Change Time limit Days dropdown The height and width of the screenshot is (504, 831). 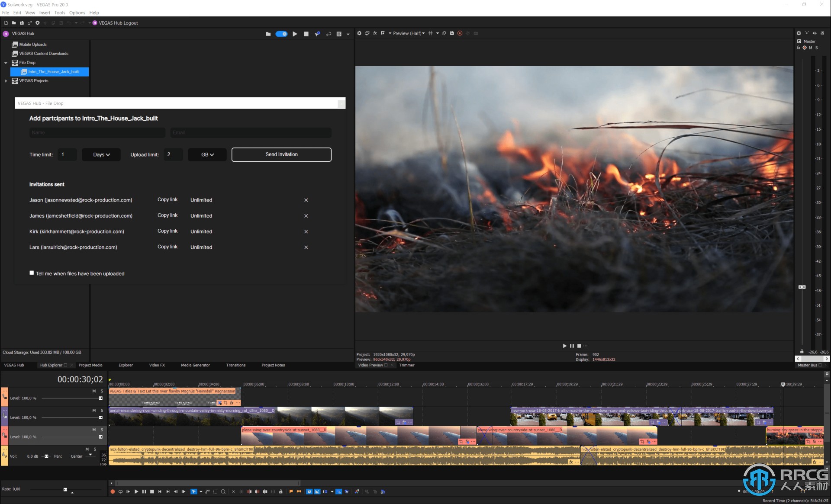coord(100,154)
